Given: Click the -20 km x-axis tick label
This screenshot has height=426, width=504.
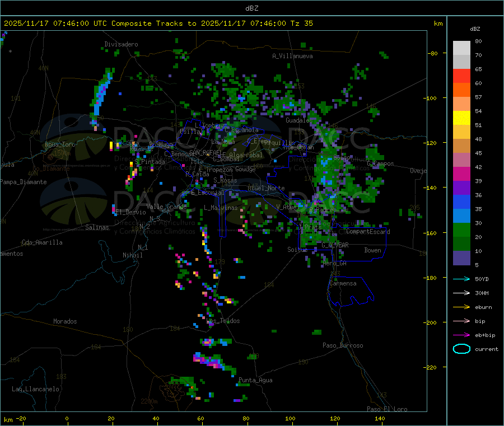Looking at the screenshot, I should [x=21, y=418].
